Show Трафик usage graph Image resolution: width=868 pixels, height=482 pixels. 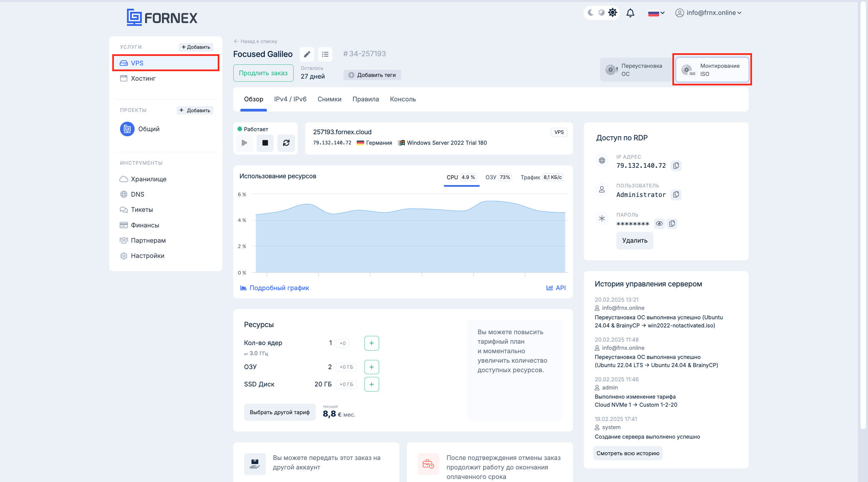[542, 177]
